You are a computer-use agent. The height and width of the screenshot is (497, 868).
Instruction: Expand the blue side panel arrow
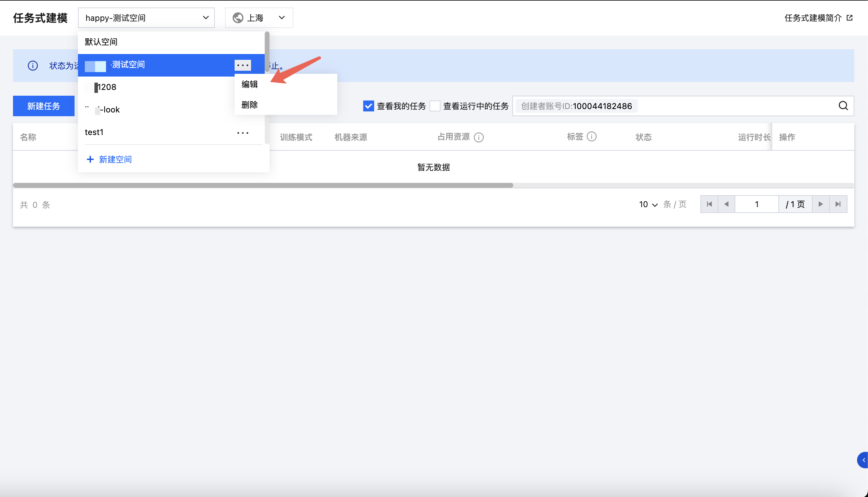863,460
